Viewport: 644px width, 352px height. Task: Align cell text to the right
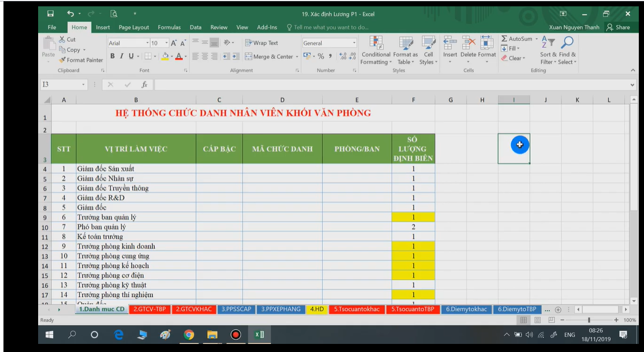click(x=214, y=57)
